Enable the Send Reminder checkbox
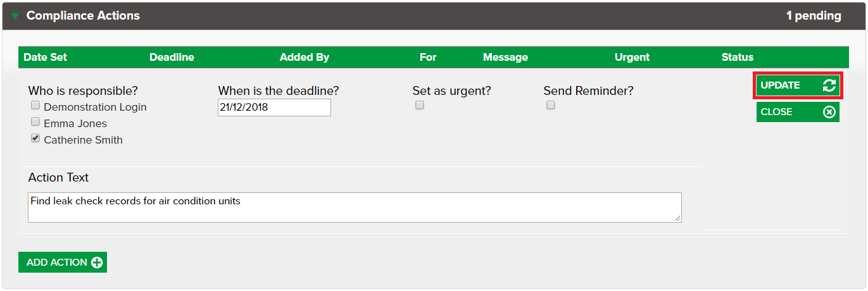Screen dimensions: 868x291 click(550, 106)
